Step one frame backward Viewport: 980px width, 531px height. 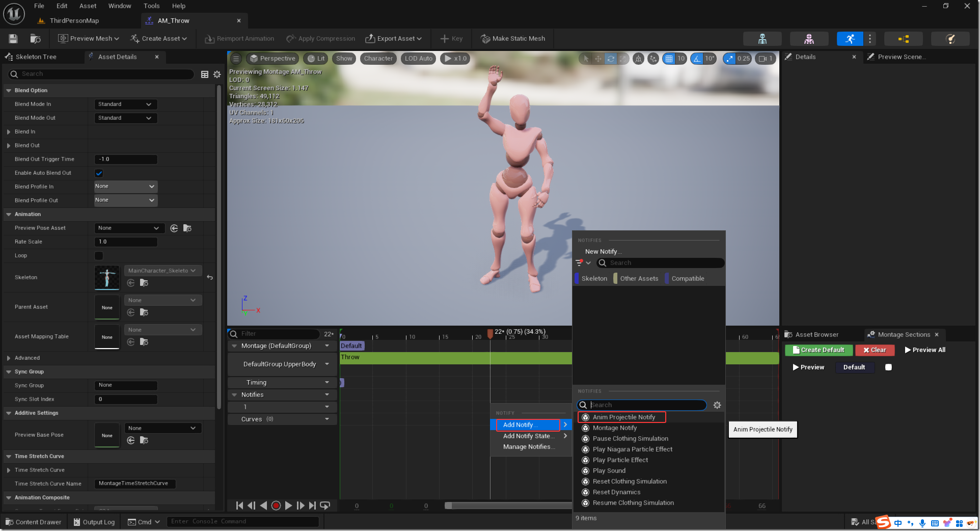(x=252, y=506)
